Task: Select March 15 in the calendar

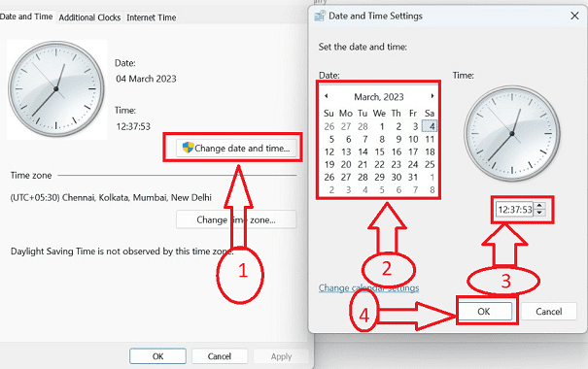Action: tap(379, 151)
